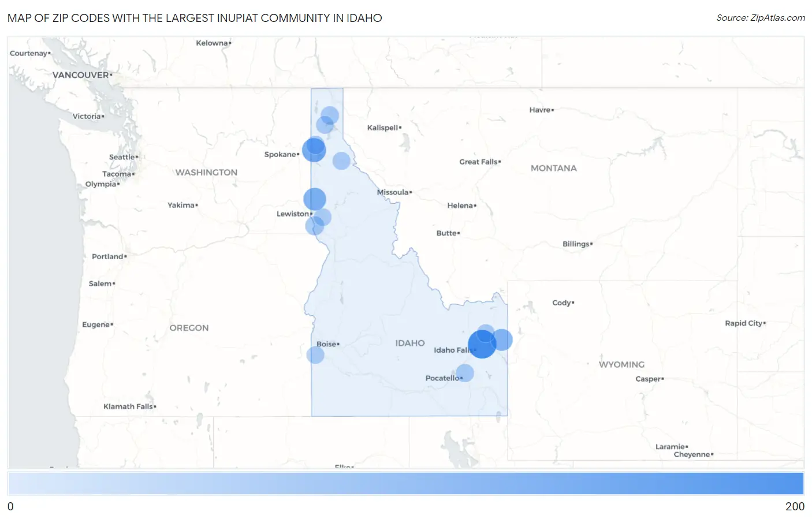
Task: Click the bubble east of Idaho Falls cluster
Action: point(502,339)
